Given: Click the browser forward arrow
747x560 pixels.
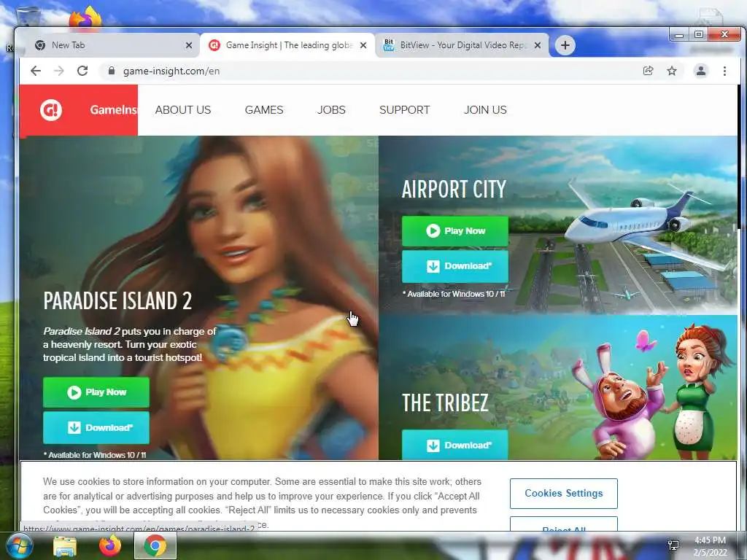Looking at the screenshot, I should (59, 71).
